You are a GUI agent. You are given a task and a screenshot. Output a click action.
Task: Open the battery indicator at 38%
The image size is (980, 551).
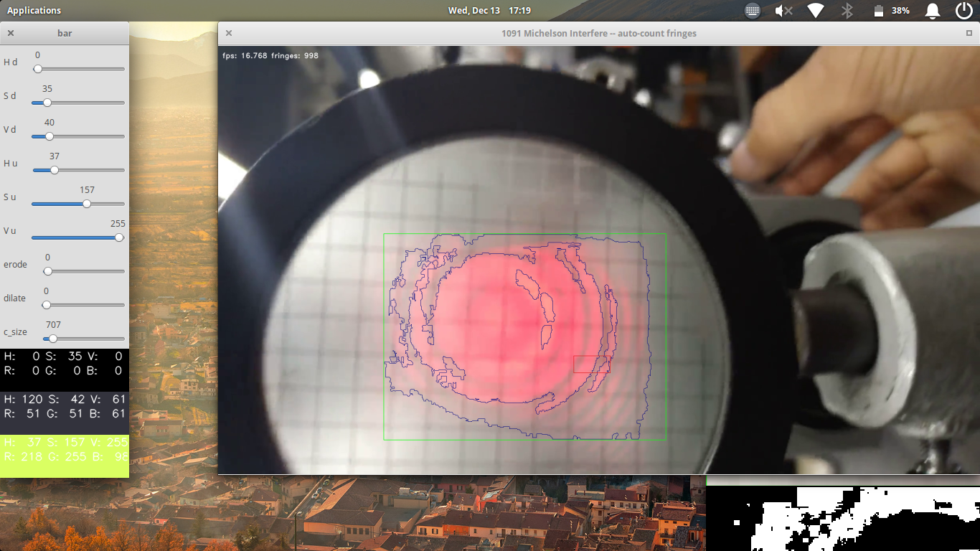click(892, 11)
